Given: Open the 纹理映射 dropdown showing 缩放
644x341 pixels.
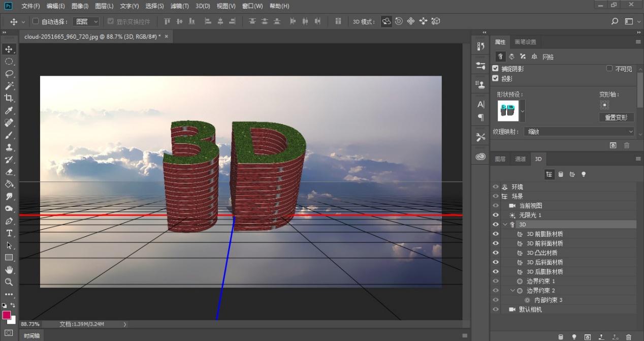Looking at the screenshot, I should click(578, 131).
